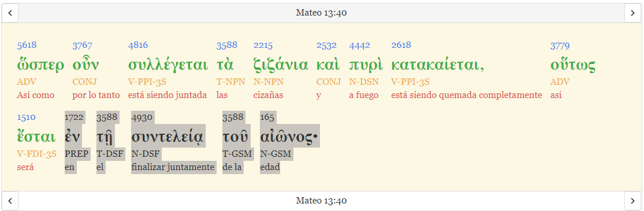
Task: Open Strong's number 2532
Action: tap(326, 46)
